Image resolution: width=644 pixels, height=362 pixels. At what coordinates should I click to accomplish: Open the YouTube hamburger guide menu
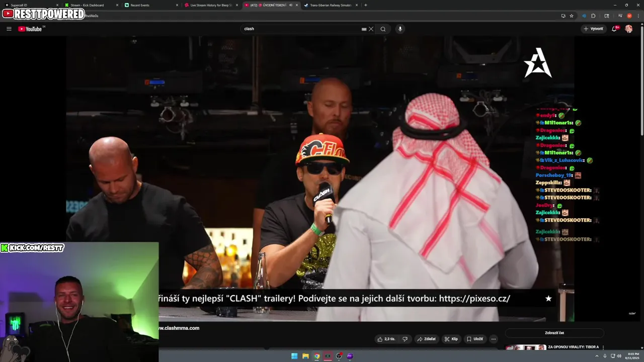tap(9, 29)
